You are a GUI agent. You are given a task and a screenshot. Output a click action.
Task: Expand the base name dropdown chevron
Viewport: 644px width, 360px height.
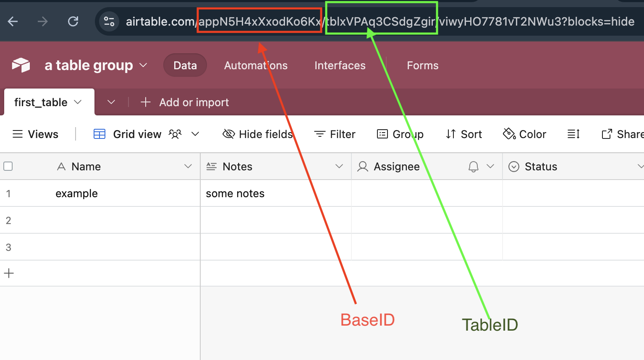pyautogui.click(x=143, y=65)
